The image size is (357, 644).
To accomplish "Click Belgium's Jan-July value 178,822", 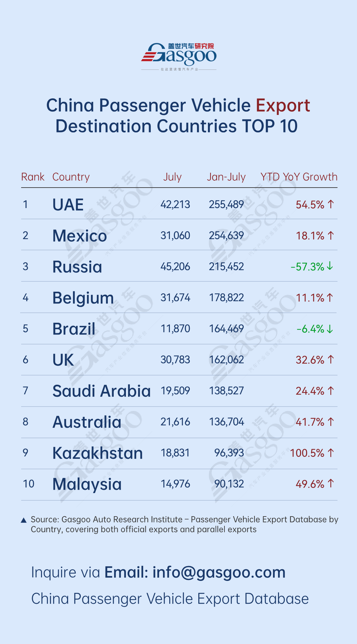I will 226,298.
